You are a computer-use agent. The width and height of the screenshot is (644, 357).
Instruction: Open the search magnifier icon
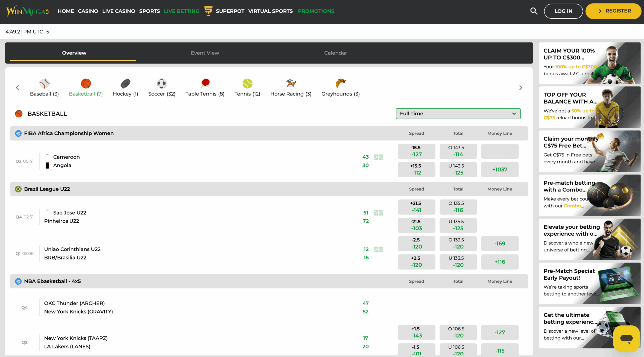coord(534,11)
